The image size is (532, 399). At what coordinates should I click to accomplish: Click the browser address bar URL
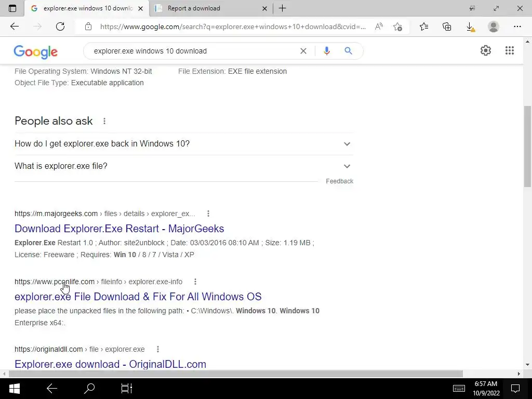pos(233,27)
